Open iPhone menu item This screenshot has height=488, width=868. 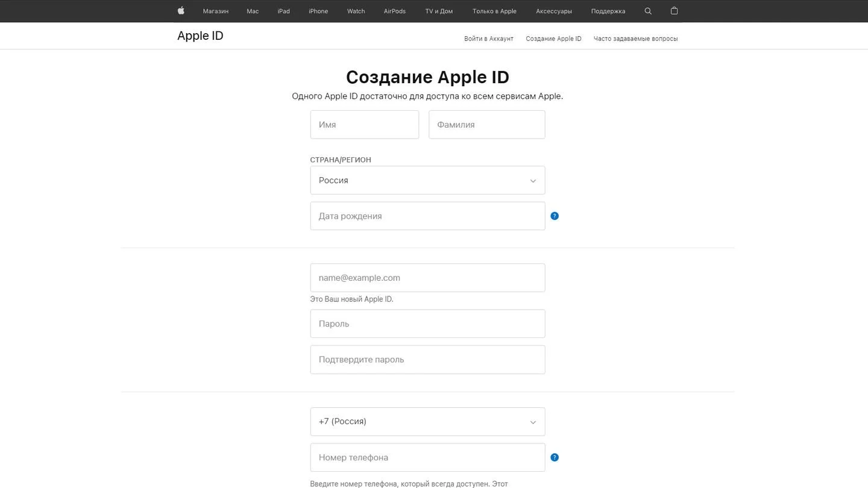pos(318,11)
